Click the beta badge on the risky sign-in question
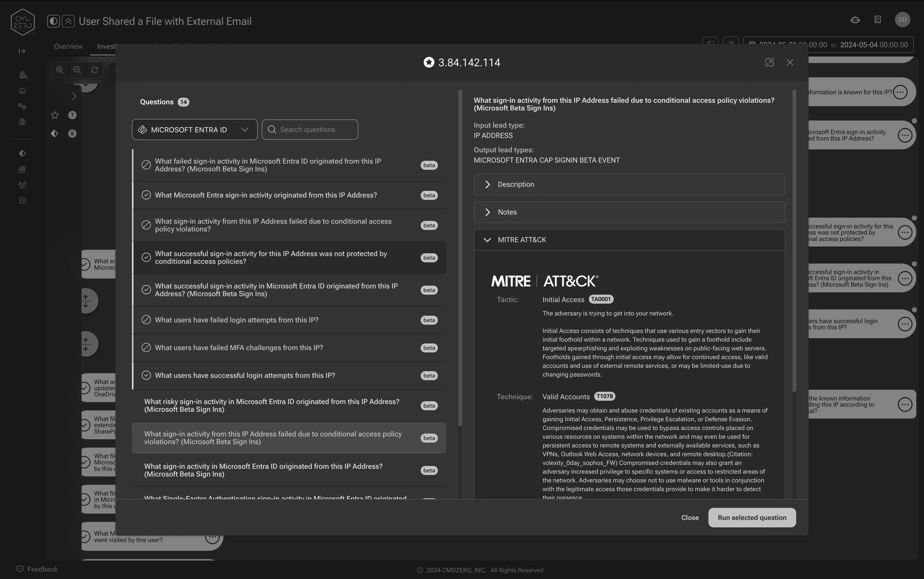 [429, 406]
